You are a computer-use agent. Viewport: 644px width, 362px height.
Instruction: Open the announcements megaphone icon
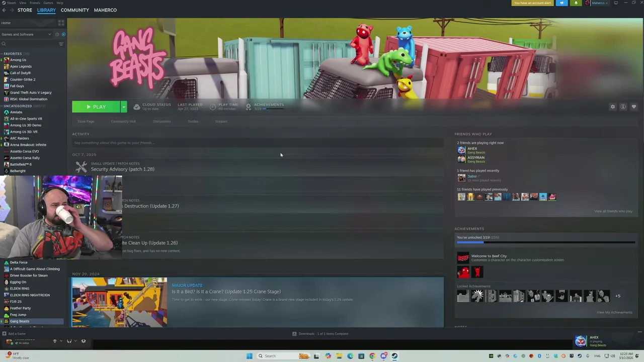[x=561, y=3]
